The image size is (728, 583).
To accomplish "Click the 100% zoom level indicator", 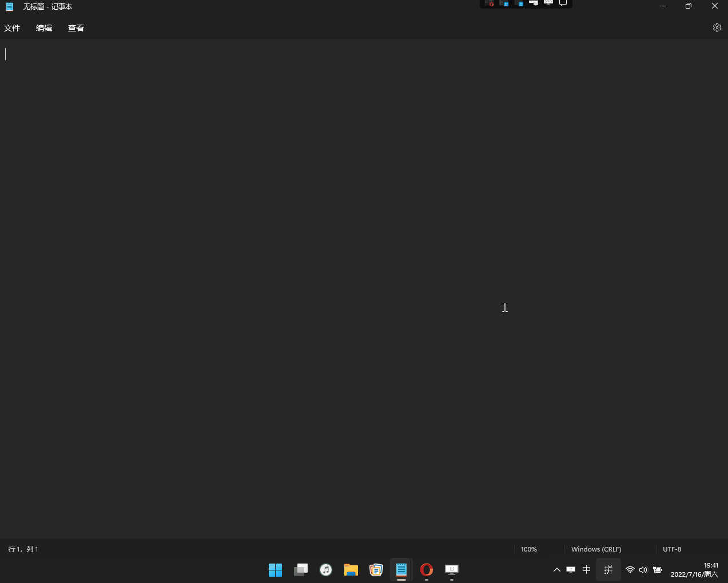I will click(x=529, y=549).
